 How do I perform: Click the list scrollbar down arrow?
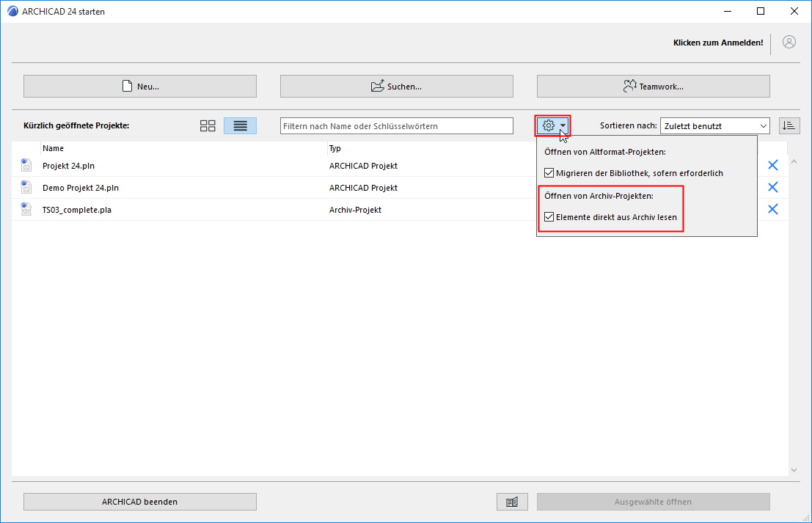(794, 469)
